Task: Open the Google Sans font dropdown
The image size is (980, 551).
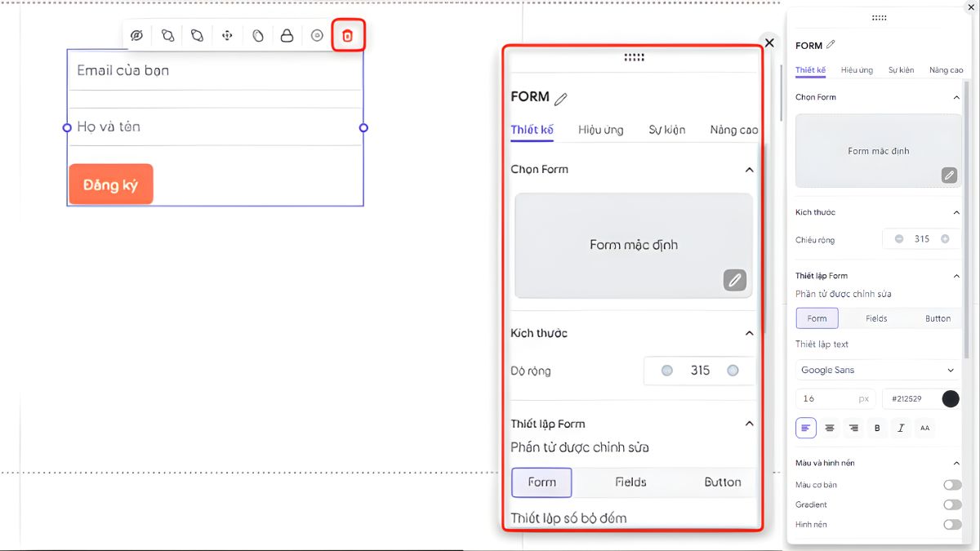Action: coord(877,370)
